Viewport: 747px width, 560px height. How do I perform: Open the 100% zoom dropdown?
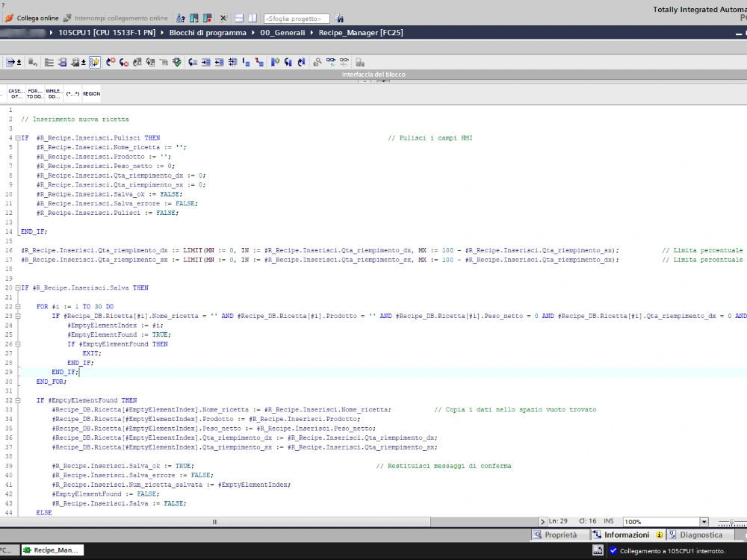click(x=704, y=521)
